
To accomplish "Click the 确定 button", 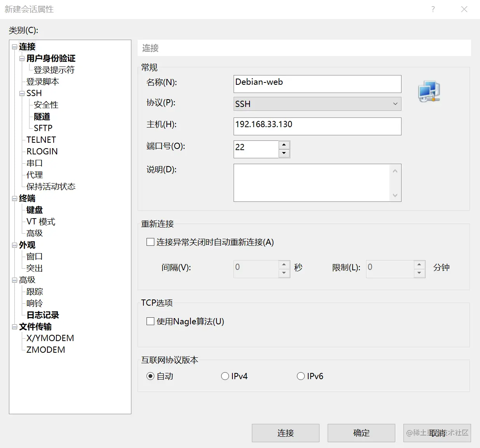I will coord(361,433).
